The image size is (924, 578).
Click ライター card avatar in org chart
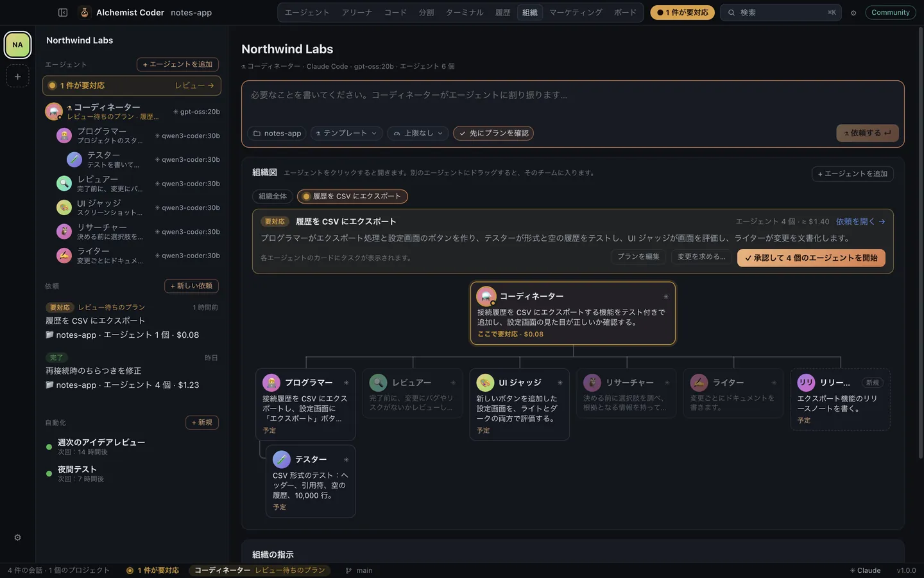tap(699, 383)
